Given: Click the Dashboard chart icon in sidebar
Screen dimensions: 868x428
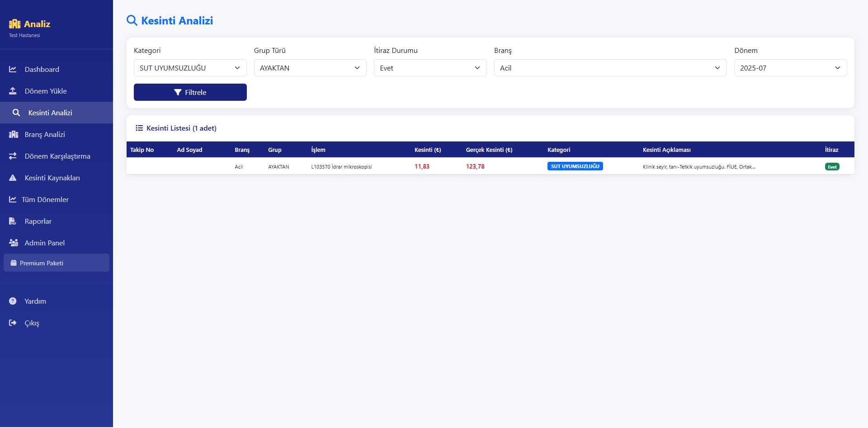Looking at the screenshot, I should coord(13,69).
